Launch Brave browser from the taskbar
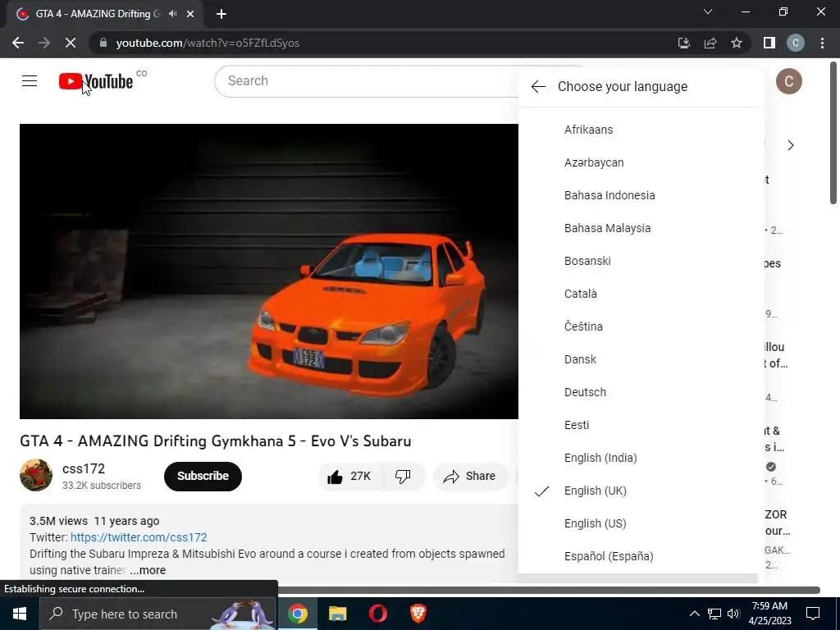 click(418, 614)
